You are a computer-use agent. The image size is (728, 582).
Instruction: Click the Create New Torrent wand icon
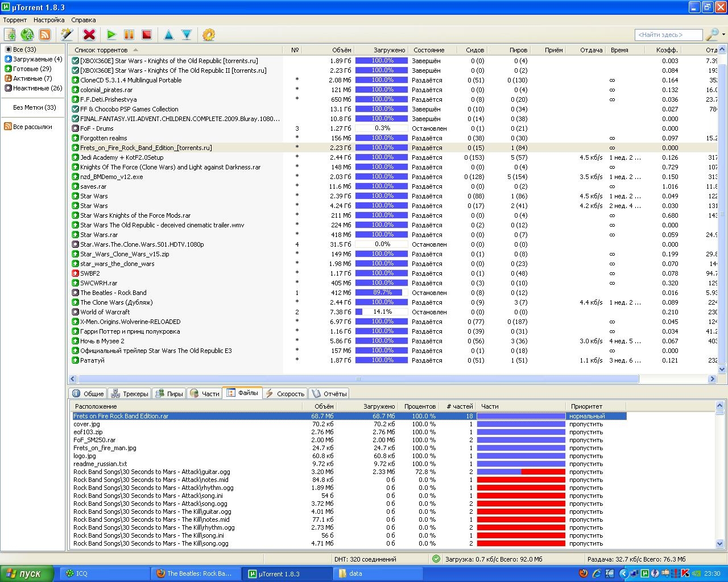[67, 35]
